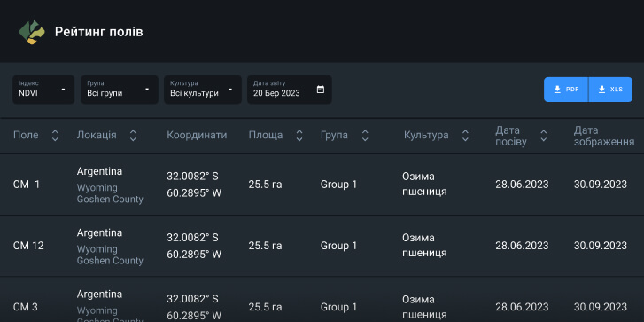Screen dimensions: 644x322
Task: Export the table as XLS
Action: (x=610, y=90)
